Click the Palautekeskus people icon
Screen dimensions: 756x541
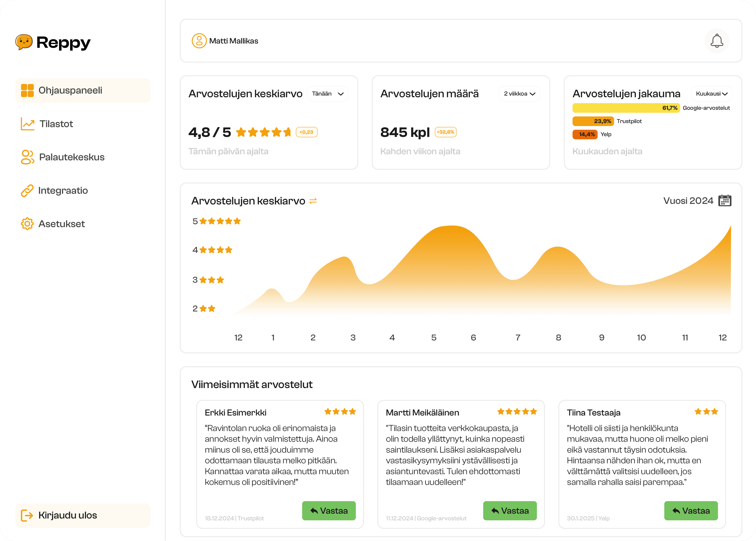(x=27, y=157)
